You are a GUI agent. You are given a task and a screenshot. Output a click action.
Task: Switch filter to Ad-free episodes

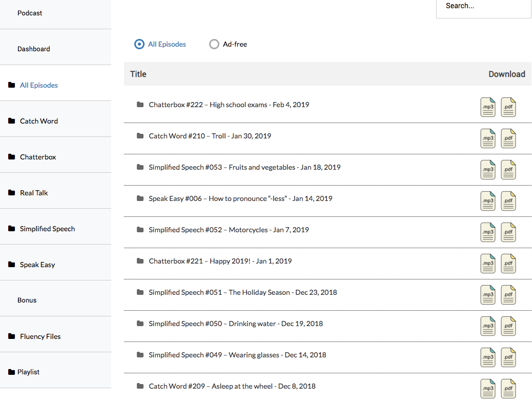(x=214, y=44)
